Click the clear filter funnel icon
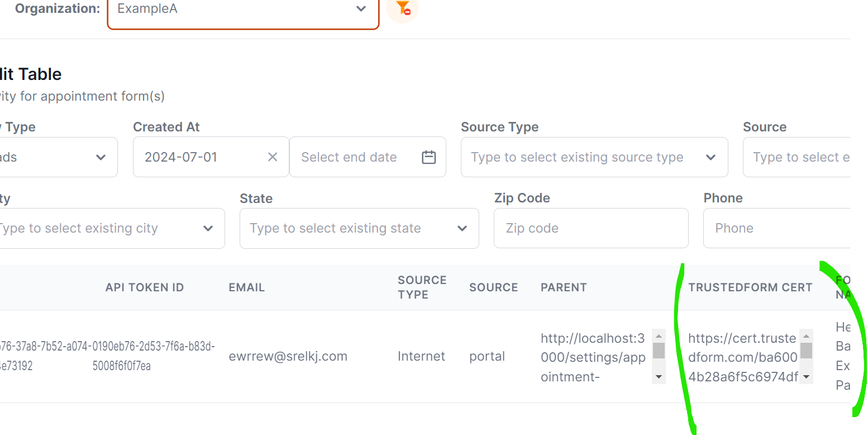The height and width of the screenshot is (435, 868). (402, 8)
